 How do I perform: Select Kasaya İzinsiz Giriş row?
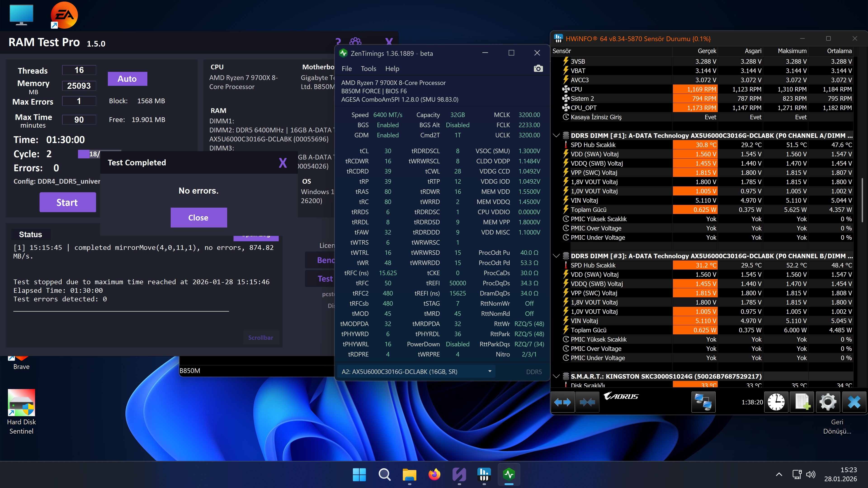tap(702, 117)
